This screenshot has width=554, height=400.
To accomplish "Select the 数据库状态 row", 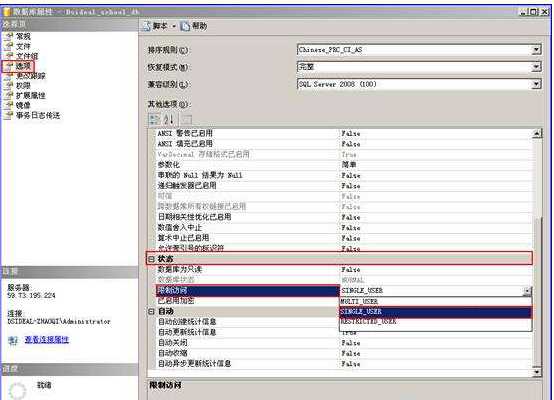I will [x=343, y=280].
